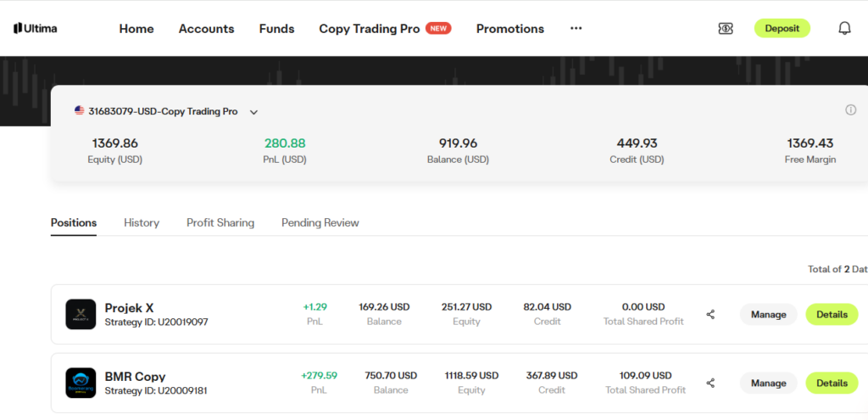Click the BMR Copy strategy name
The height and width of the screenshot is (420, 868).
[135, 376]
